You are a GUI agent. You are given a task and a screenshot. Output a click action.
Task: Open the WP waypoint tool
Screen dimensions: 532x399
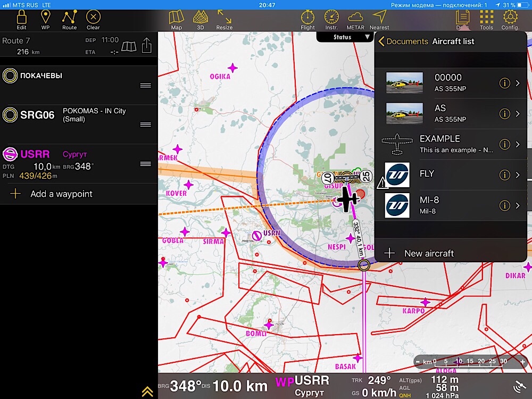[45, 20]
